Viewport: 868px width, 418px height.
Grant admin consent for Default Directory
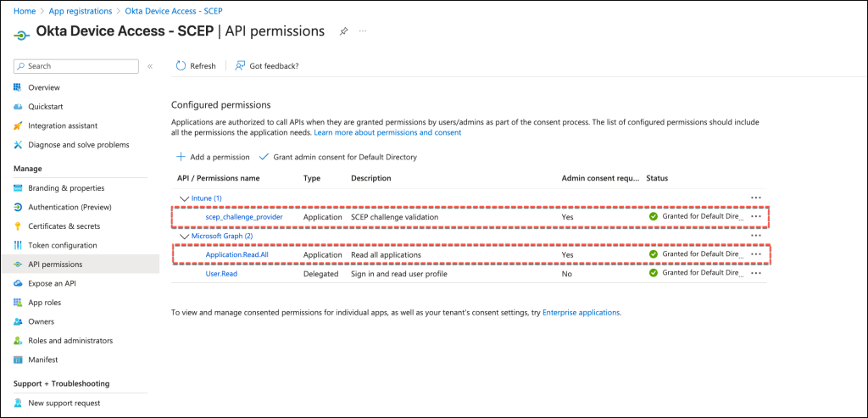(337, 157)
